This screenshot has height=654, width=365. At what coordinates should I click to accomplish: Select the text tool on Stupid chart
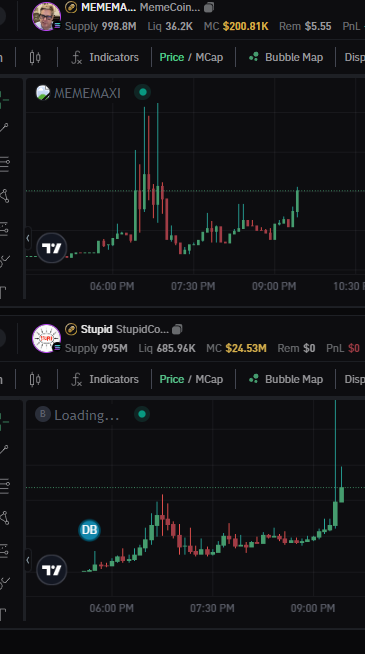click(x=3, y=614)
